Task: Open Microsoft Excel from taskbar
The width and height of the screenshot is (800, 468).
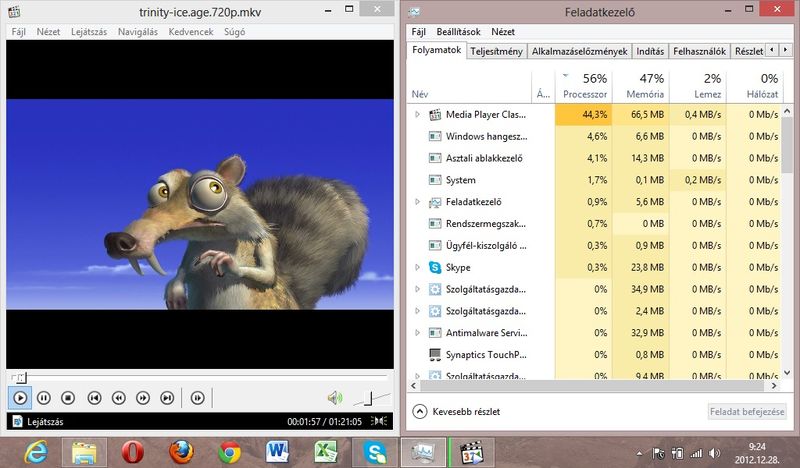Action: coord(326,452)
